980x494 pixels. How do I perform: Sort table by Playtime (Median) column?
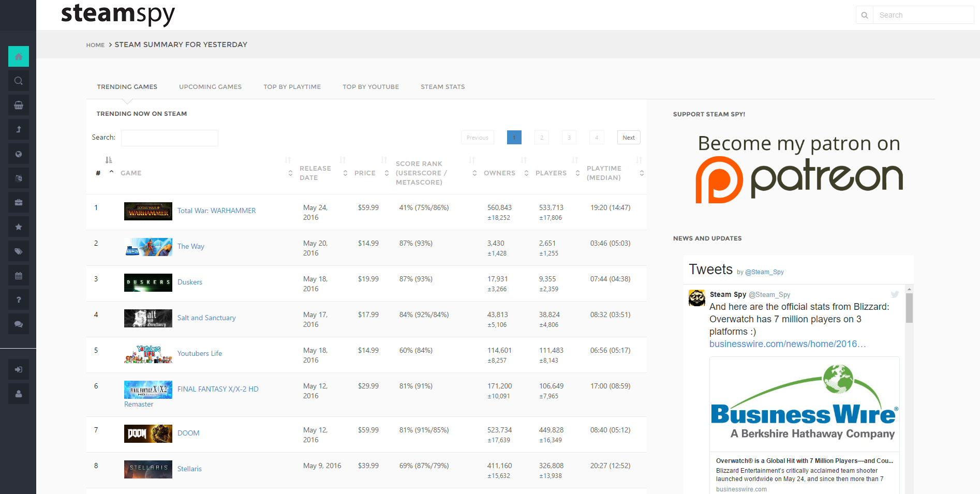pyautogui.click(x=615, y=173)
